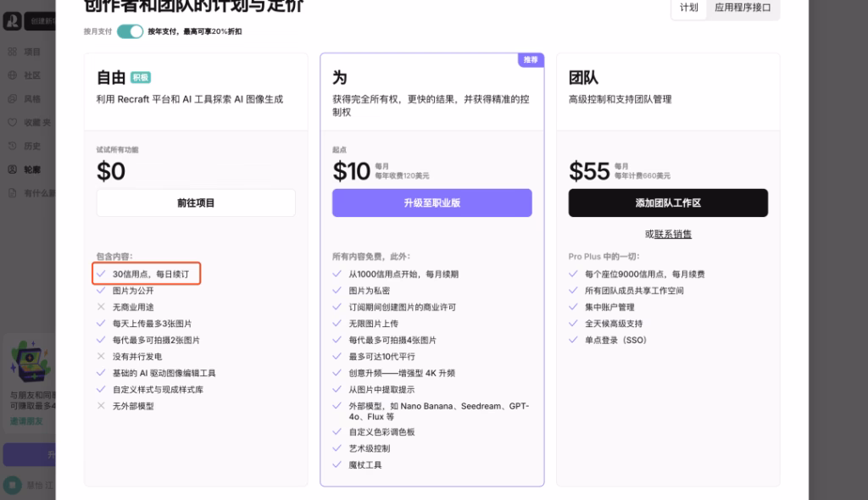
Task: Select the 轮廓 icon in the sidebar
Action: tap(13, 169)
